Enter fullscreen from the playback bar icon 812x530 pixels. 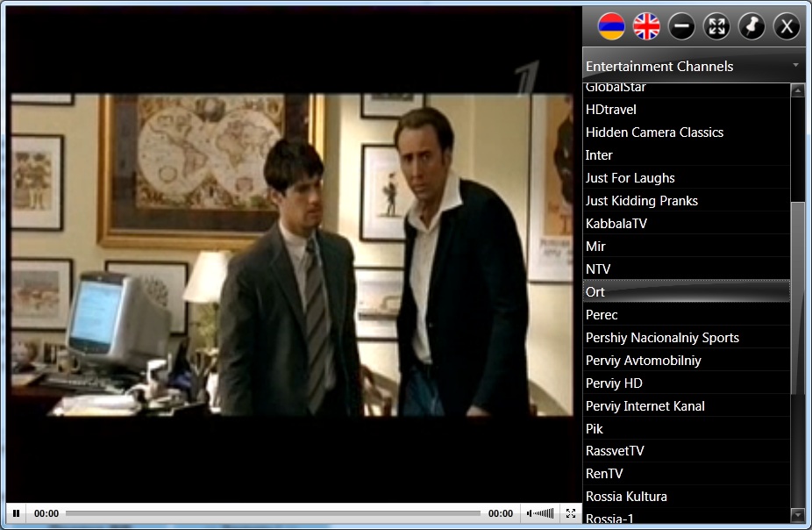(571, 513)
